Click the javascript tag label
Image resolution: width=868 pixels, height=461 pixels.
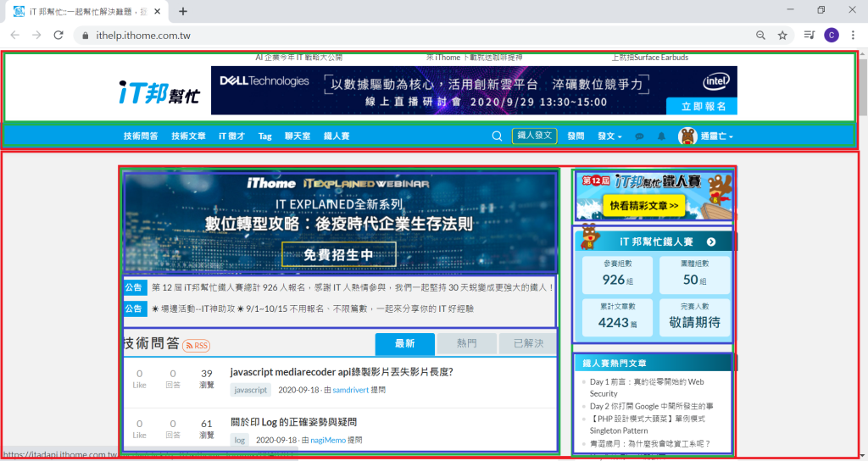[x=250, y=390]
